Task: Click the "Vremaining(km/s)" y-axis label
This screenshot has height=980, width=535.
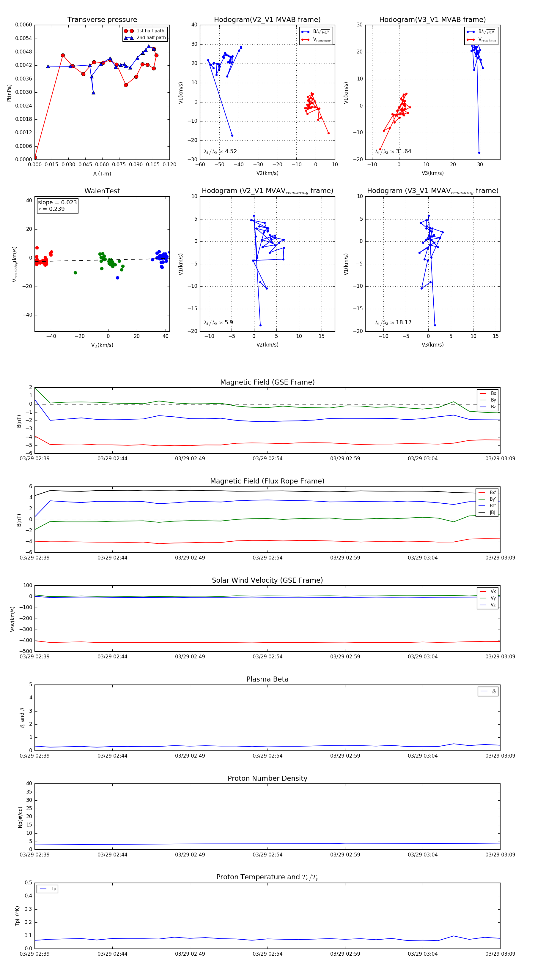Action: pos(15,264)
